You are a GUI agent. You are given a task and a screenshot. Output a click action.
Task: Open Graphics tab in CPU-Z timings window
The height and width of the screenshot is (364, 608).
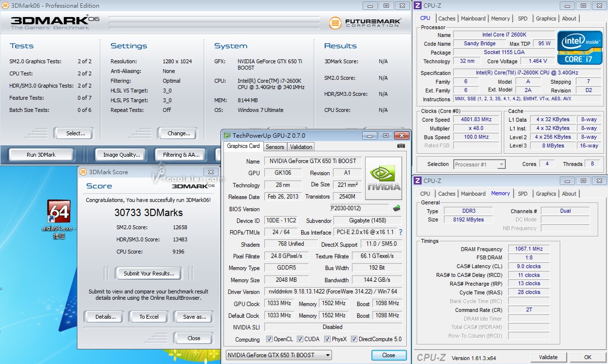(x=546, y=194)
